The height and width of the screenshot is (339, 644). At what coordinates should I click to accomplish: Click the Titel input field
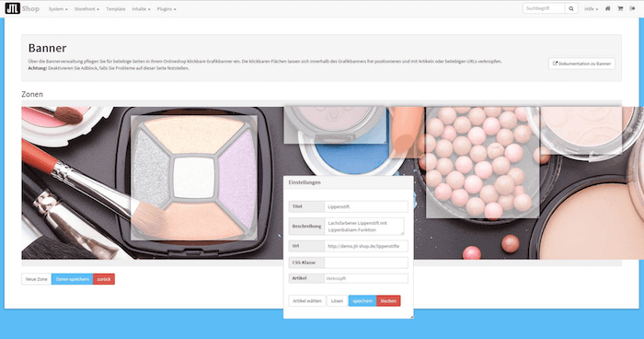point(366,206)
